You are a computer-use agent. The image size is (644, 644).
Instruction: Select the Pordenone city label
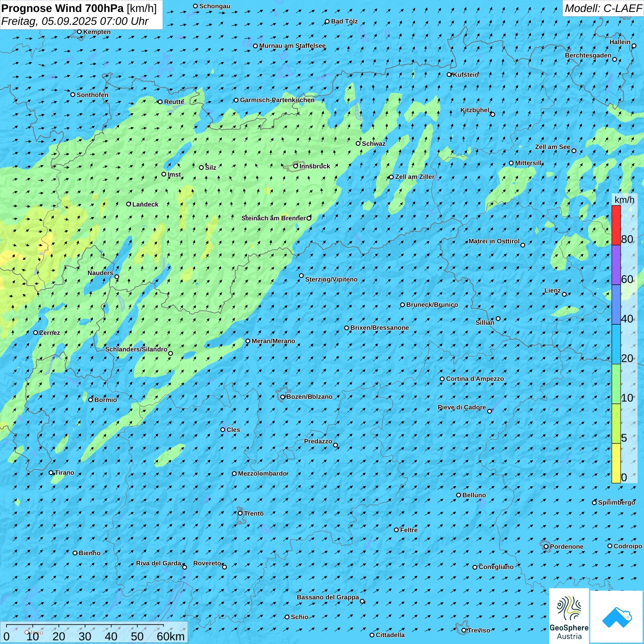567,546
